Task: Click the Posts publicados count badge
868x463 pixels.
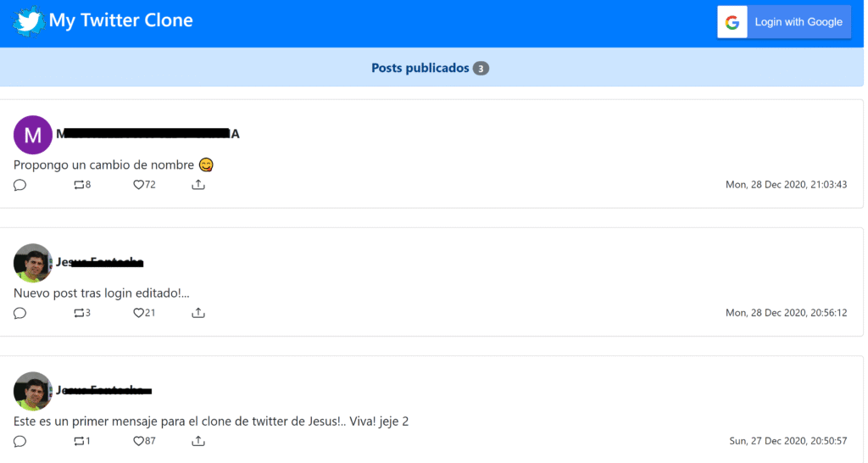Action: (481, 69)
